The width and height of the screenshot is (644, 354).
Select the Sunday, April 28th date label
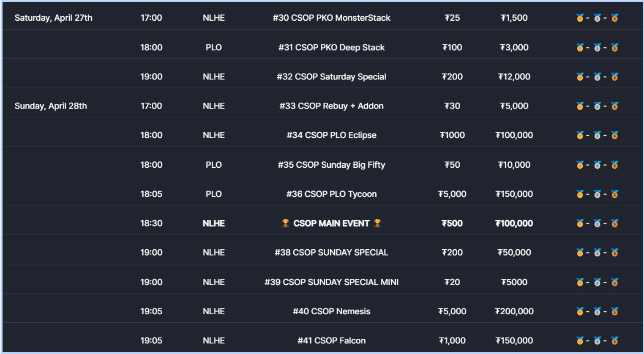tap(51, 106)
